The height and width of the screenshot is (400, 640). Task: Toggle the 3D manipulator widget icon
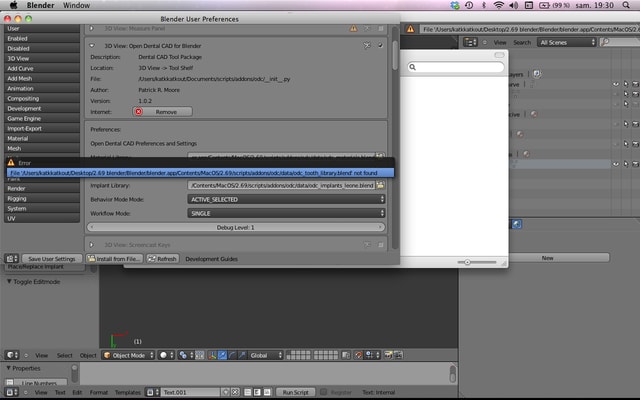tap(212, 355)
